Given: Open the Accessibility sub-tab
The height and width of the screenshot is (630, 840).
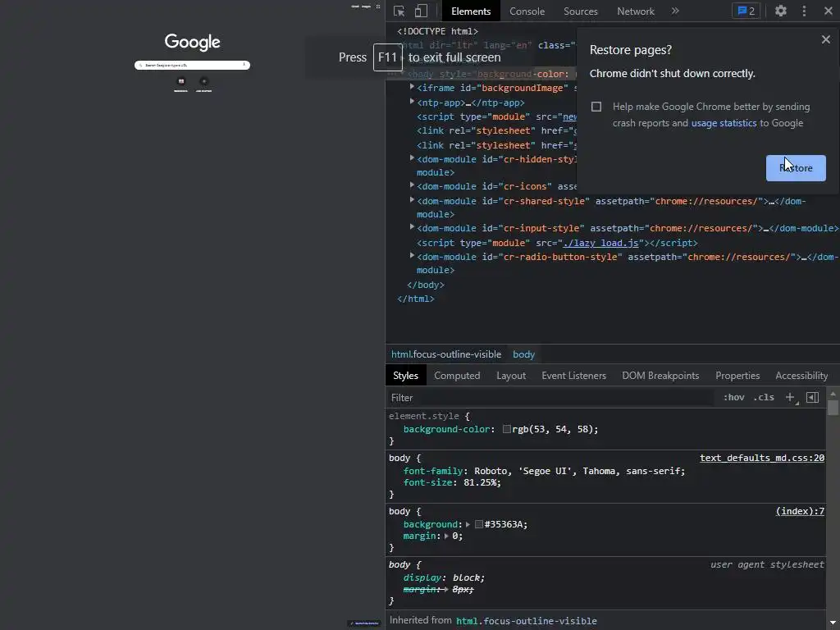Looking at the screenshot, I should tap(801, 376).
